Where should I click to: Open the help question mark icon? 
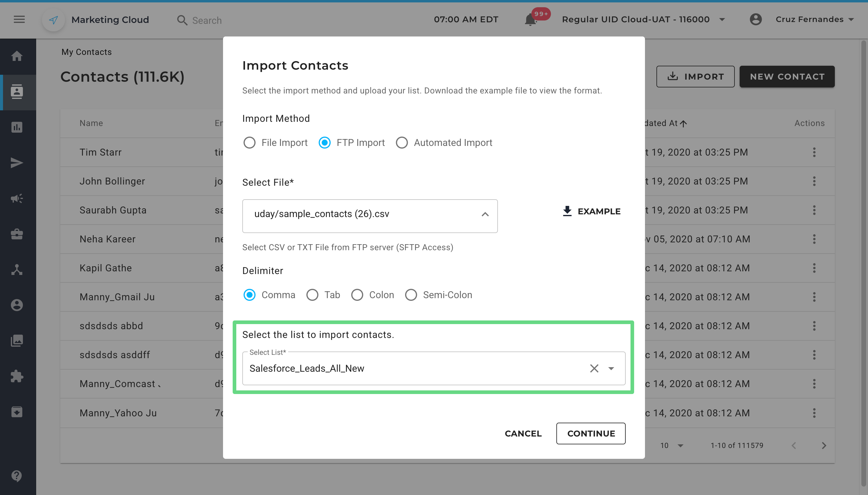(17, 476)
